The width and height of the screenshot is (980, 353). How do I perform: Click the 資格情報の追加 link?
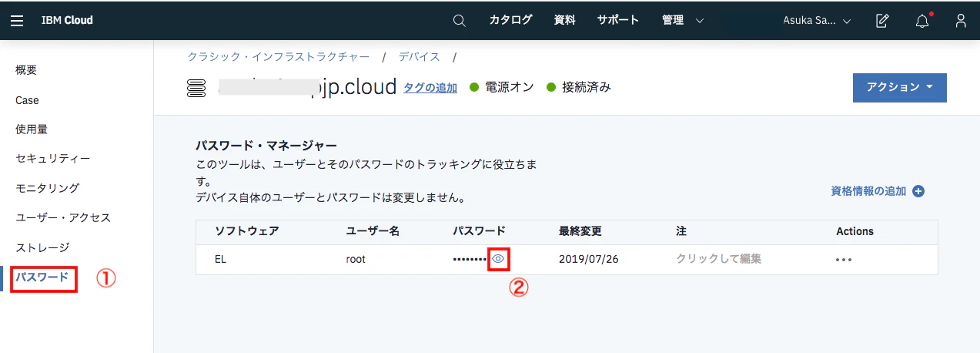click(x=868, y=191)
